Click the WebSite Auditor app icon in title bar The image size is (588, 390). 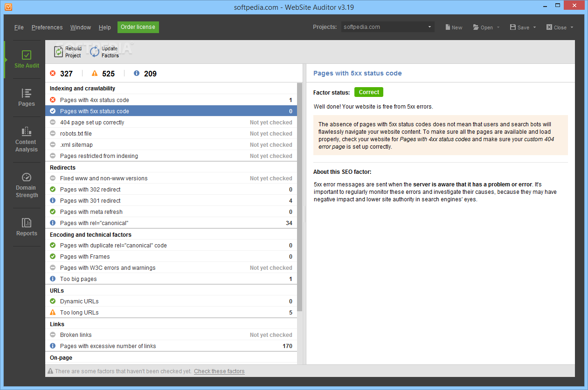(8, 7)
